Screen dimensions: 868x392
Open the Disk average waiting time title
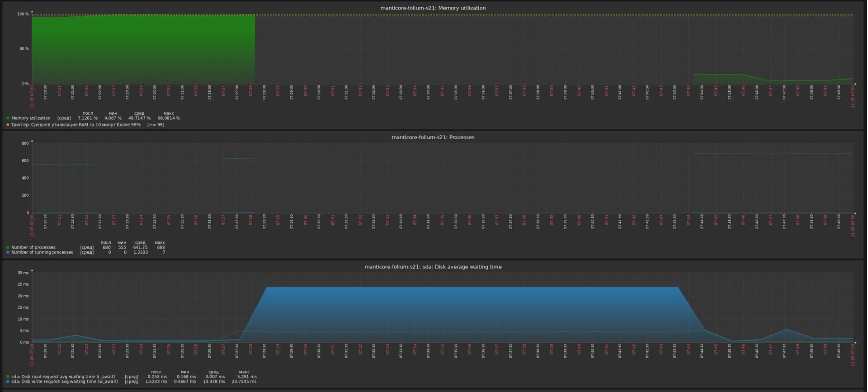(x=433, y=267)
